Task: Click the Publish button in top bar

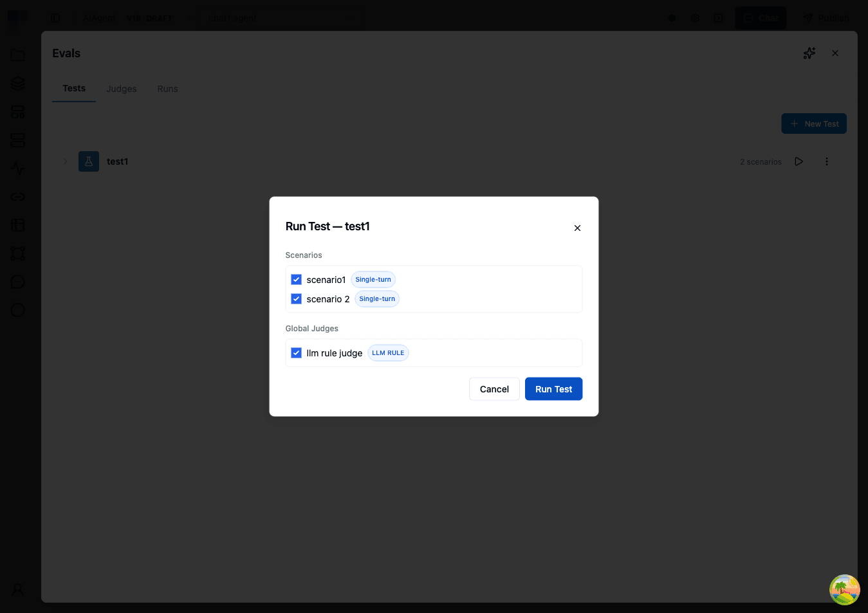Action: coord(826,18)
